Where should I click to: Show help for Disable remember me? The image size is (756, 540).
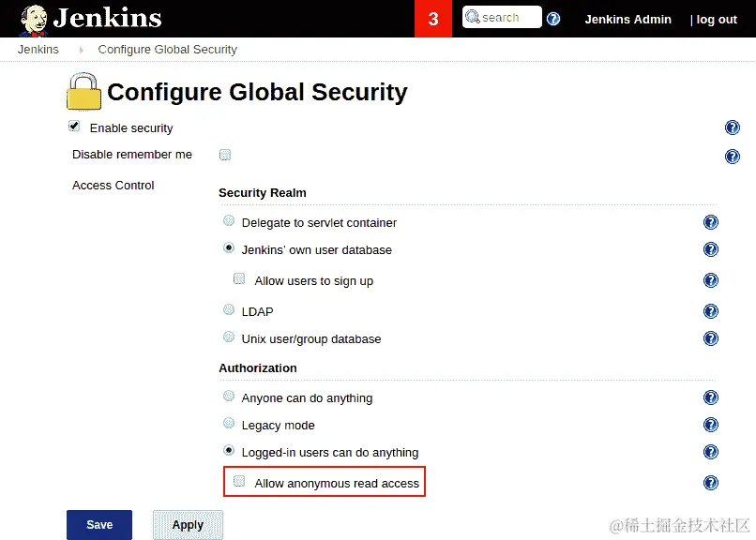coord(732,157)
